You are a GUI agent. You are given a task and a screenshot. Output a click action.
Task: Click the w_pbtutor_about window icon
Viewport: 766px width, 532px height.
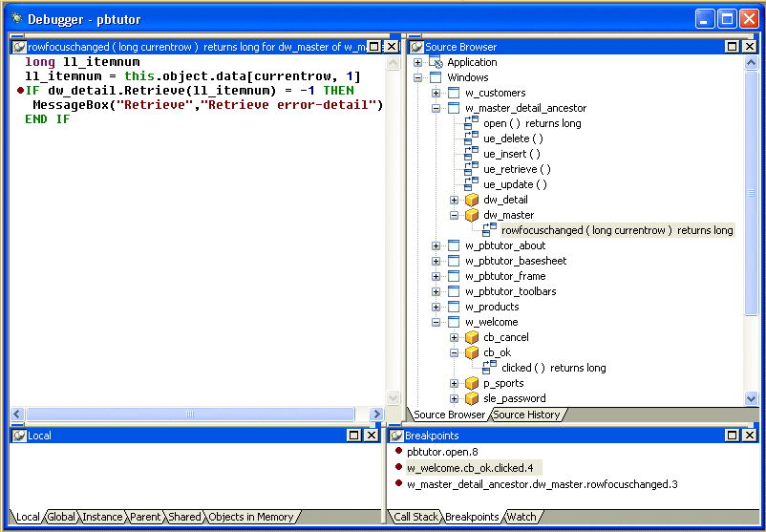pos(454,245)
